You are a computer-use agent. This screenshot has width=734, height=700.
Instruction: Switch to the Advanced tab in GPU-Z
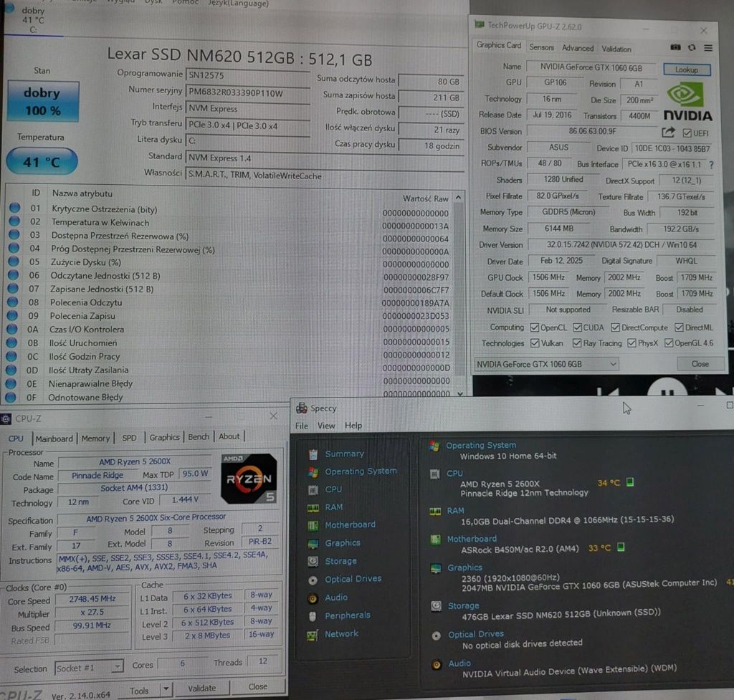(x=577, y=48)
